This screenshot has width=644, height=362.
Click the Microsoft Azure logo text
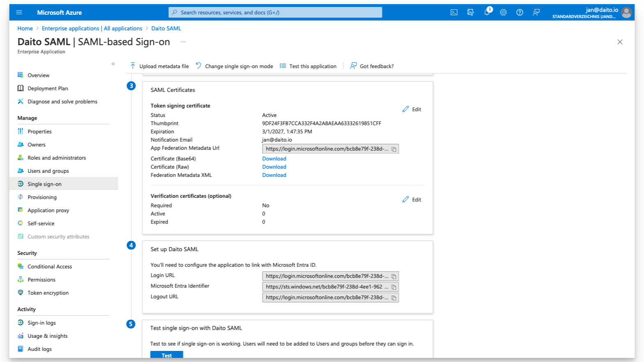pyautogui.click(x=60, y=12)
